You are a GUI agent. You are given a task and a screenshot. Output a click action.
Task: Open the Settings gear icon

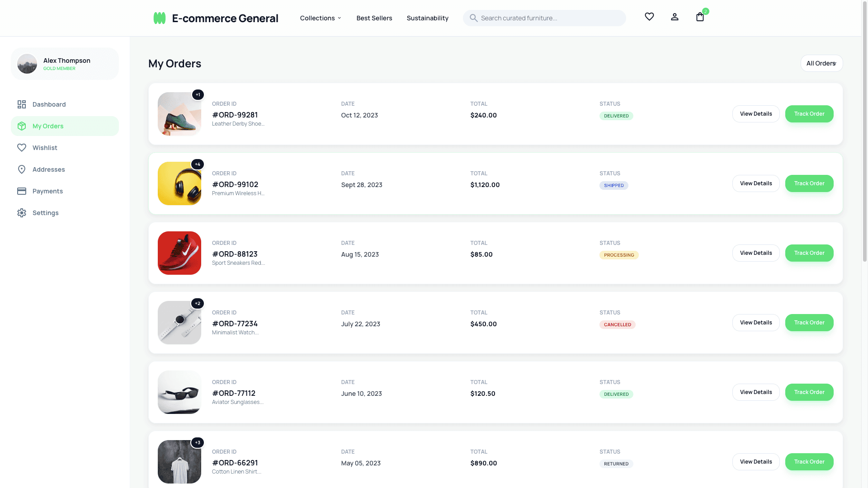pos(22,213)
